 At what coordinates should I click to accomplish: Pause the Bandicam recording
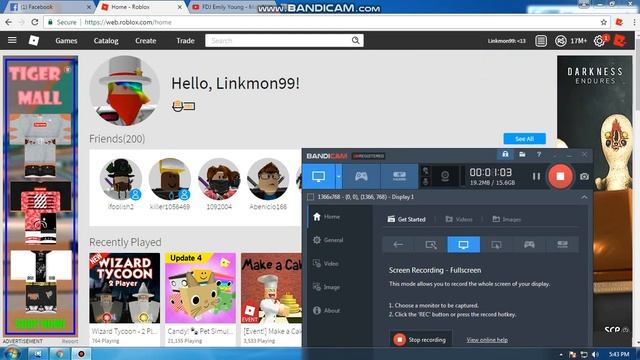tap(536, 176)
